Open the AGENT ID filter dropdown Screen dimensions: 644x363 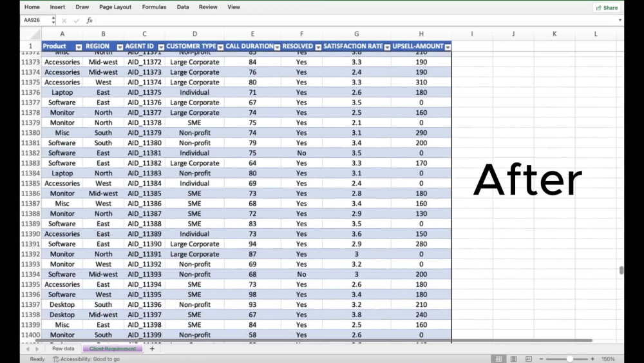point(161,47)
